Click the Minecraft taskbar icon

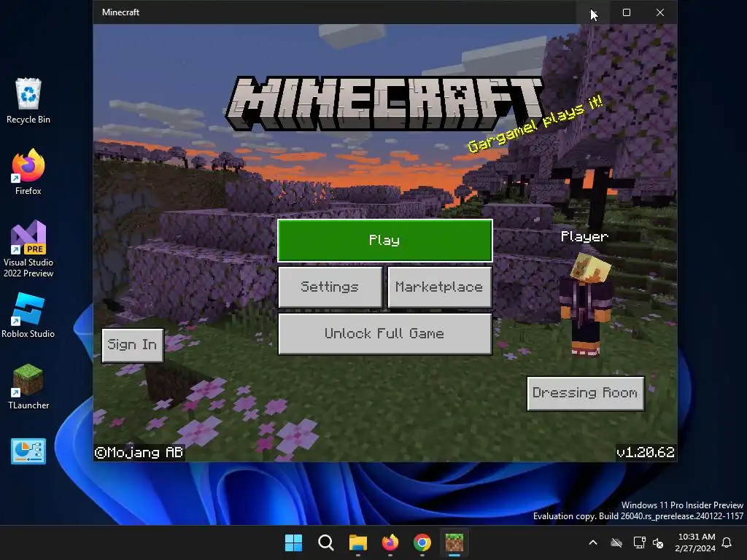[454, 542]
